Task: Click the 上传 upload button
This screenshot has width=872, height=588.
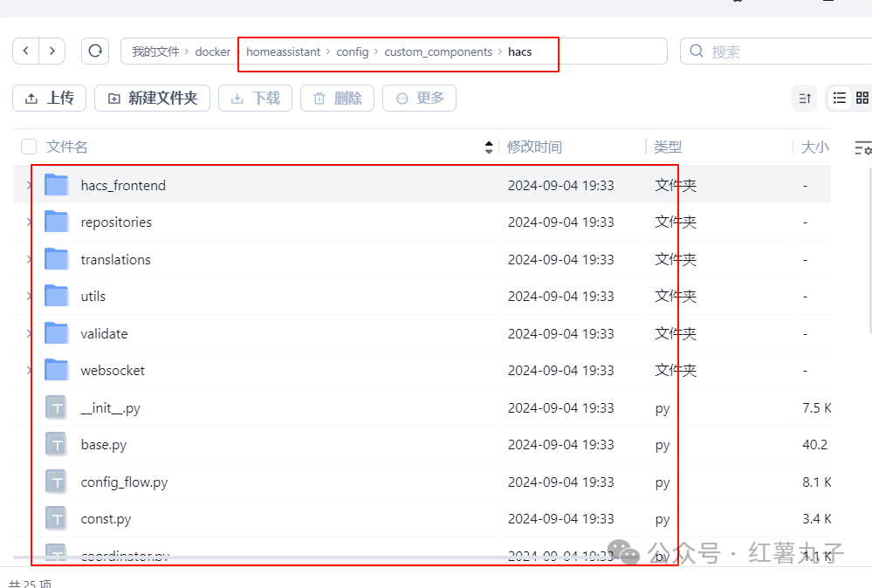Action: 50,99
